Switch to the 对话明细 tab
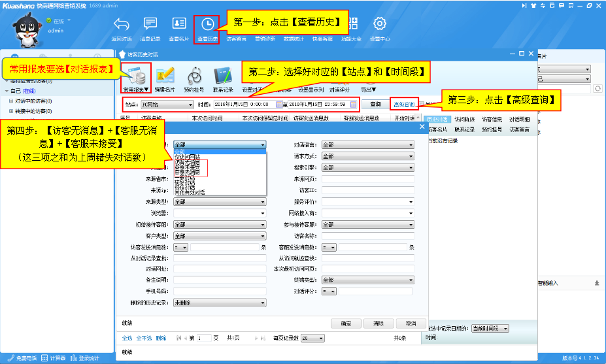The width and height of the screenshot is (606, 364). tap(520, 120)
